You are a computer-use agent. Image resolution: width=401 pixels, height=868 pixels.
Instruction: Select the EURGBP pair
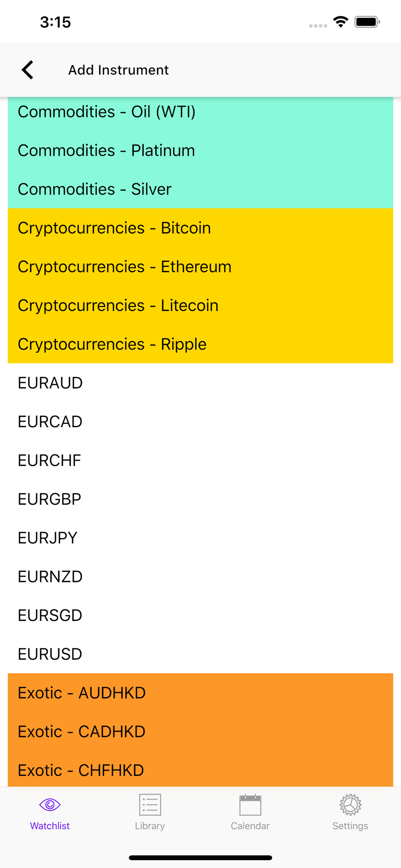point(200,499)
